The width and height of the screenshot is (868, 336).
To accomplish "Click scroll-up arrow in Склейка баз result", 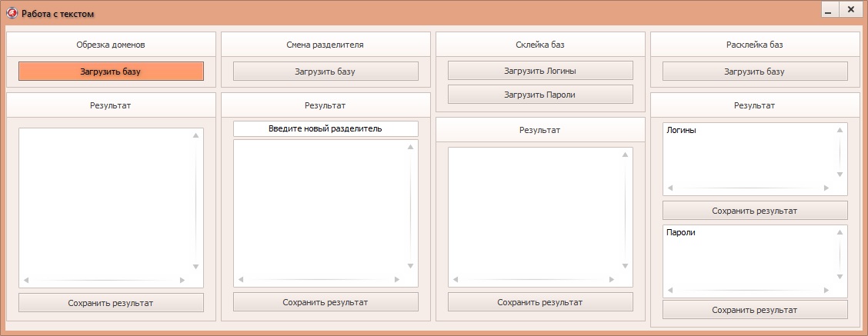I will coord(625,155).
